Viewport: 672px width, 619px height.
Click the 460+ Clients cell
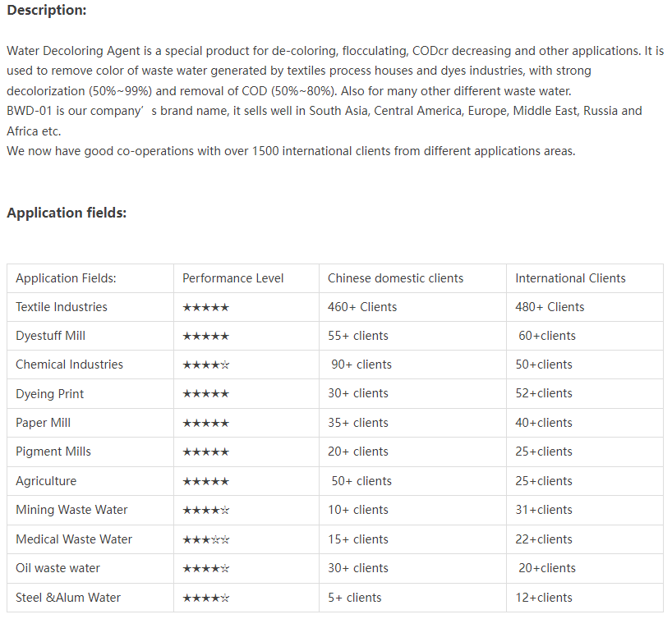click(x=362, y=307)
